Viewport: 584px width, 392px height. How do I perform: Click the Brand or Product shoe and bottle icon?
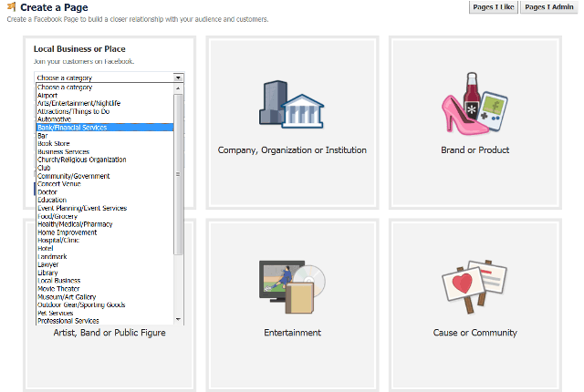click(x=474, y=104)
